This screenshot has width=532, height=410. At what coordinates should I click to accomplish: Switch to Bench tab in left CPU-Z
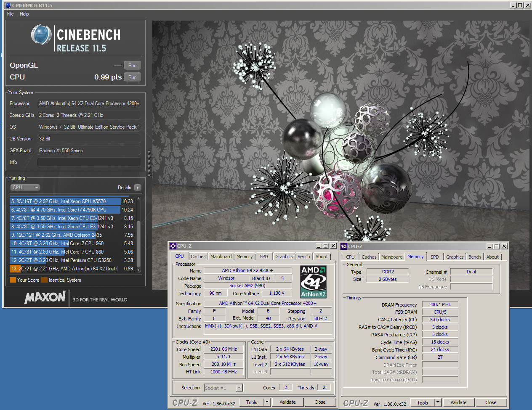(304, 257)
